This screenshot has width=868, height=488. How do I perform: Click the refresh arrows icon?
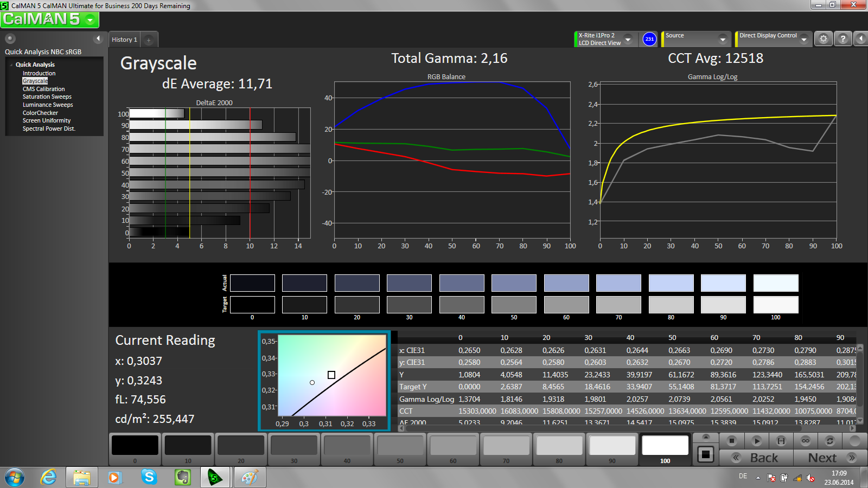[x=829, y=441]
